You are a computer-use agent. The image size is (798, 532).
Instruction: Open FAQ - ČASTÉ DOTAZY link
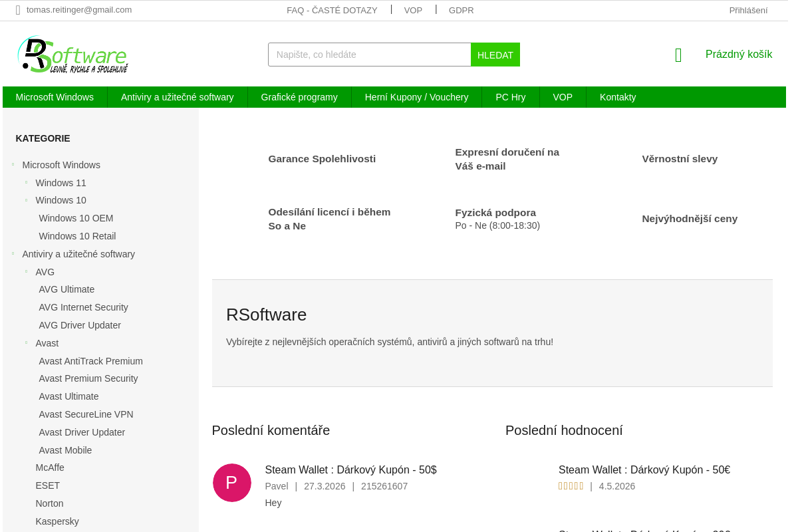click(x=332, y=10)
